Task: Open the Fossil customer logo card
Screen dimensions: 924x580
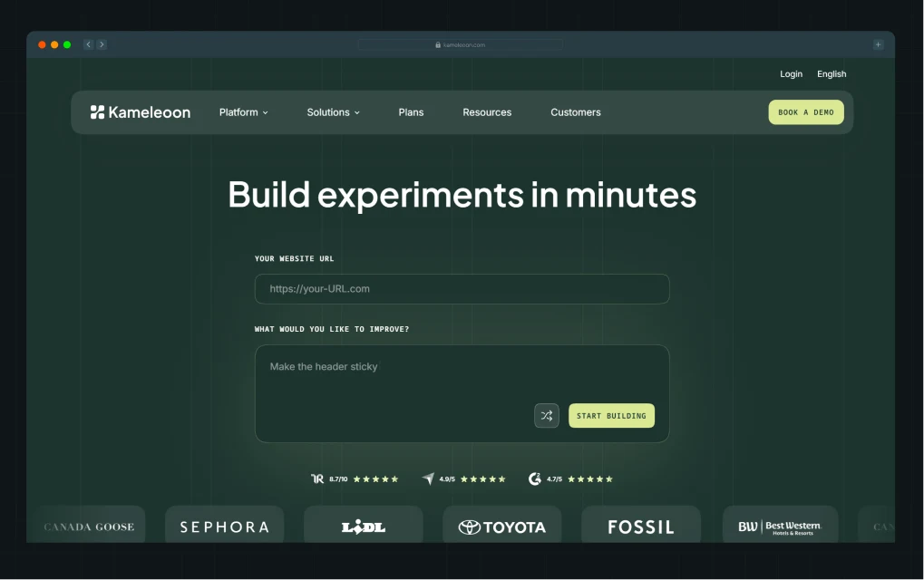Action: 640,526
